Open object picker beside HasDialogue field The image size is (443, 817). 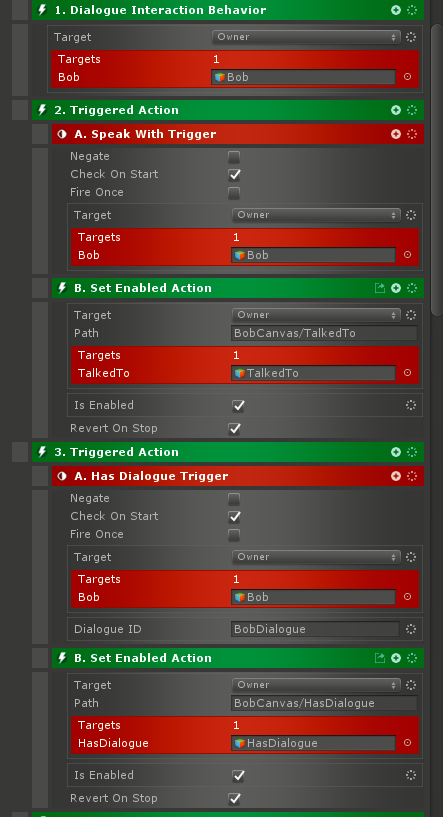tap(408, 743)
